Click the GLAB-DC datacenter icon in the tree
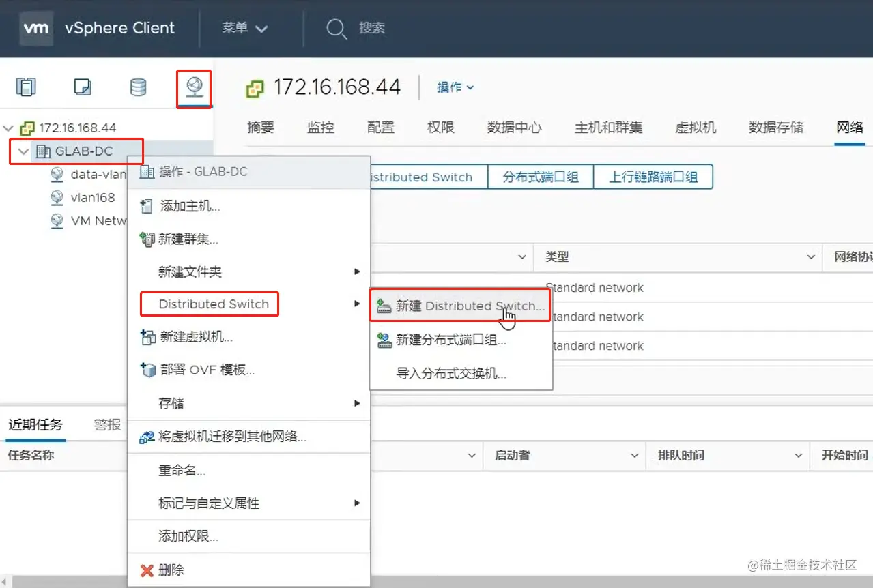This screenshot has width=873, height=588. click(x=43, y=151)
